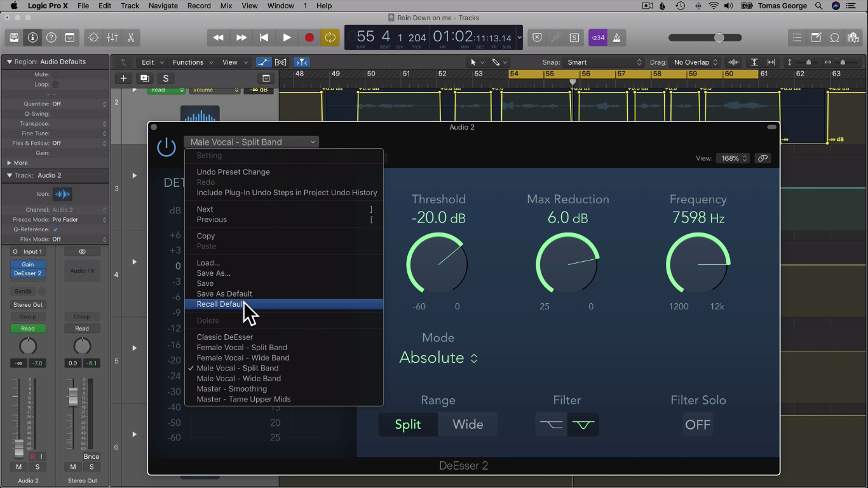The image size is (868, 488).
Task: Toggle Cycle mode
Action: pos(330,37)
